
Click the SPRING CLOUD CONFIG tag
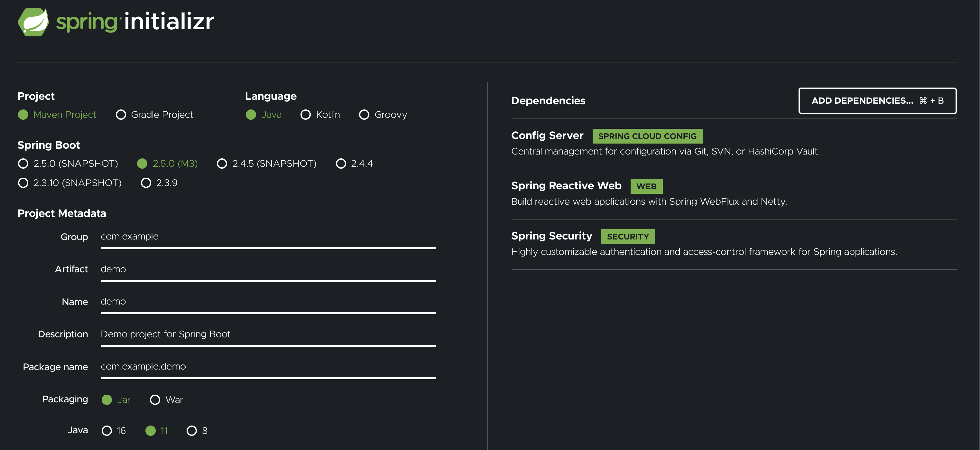pos(647,136)
